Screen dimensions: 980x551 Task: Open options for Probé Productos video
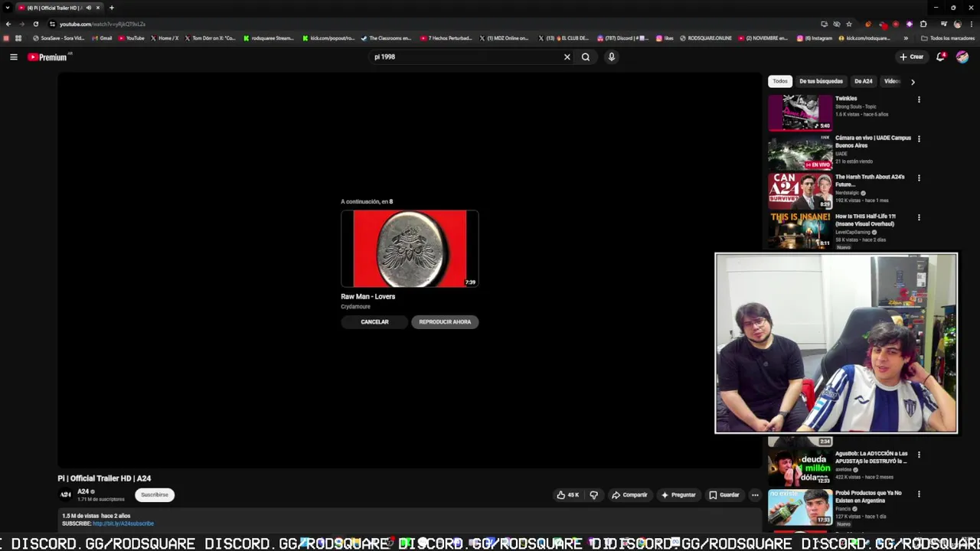919,494
